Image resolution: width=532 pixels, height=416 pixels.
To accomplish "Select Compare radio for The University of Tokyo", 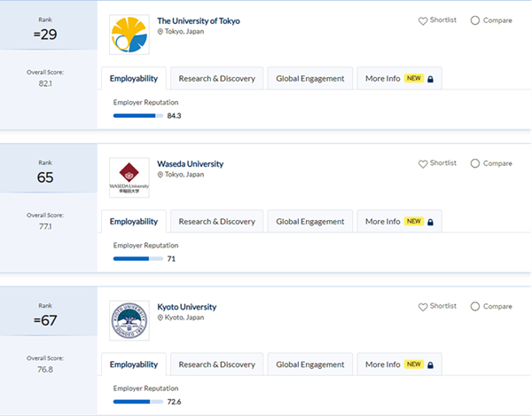I will click(475, 20).
